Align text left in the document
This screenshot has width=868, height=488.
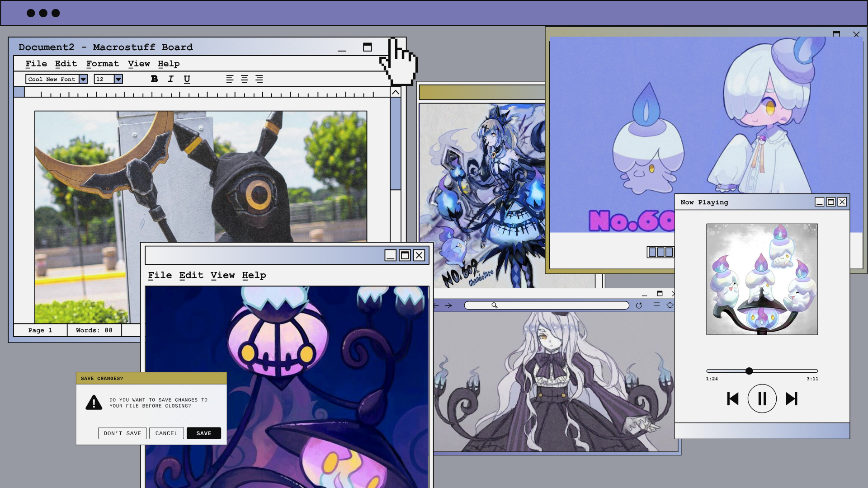[230, 79]
